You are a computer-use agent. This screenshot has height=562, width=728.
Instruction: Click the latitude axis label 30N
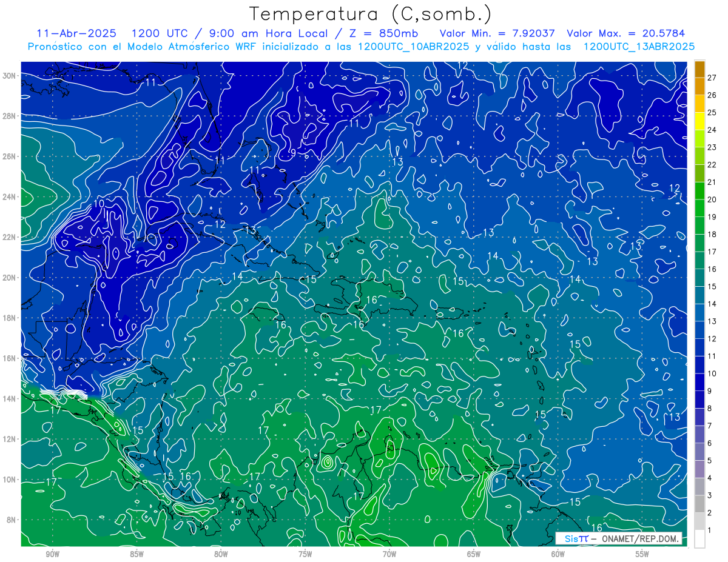[10, 76]
